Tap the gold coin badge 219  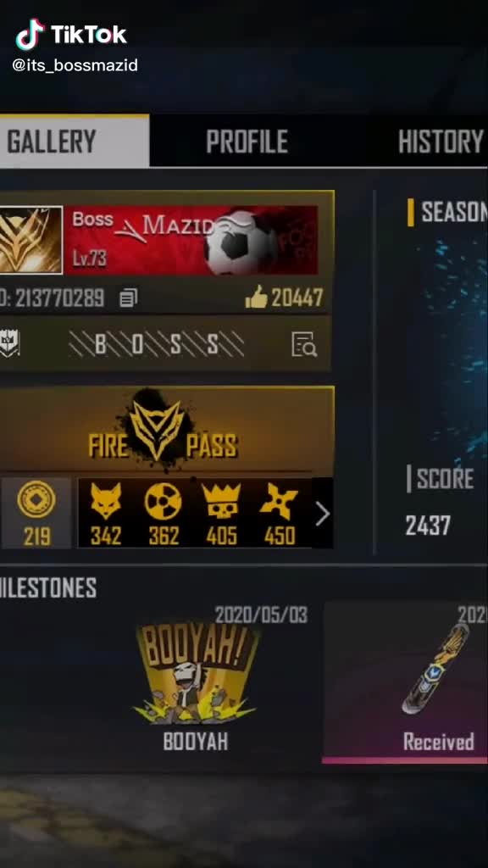click(36, 513)
